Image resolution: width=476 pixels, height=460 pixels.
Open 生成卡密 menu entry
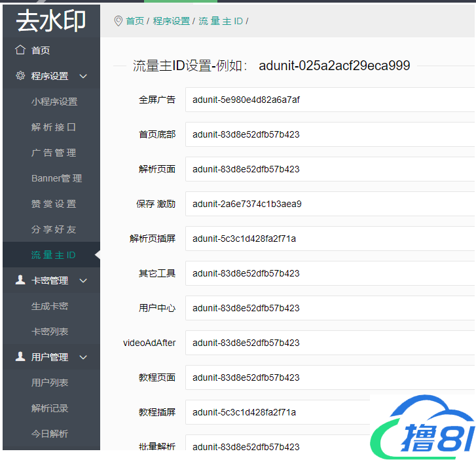click(x=50, y=306)
